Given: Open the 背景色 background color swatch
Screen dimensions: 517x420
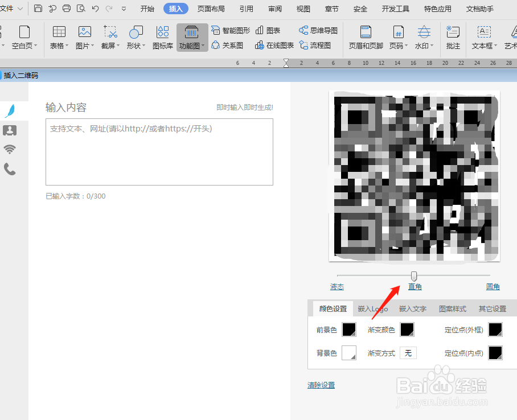Looking at the screenshot, I should point(349,353).
